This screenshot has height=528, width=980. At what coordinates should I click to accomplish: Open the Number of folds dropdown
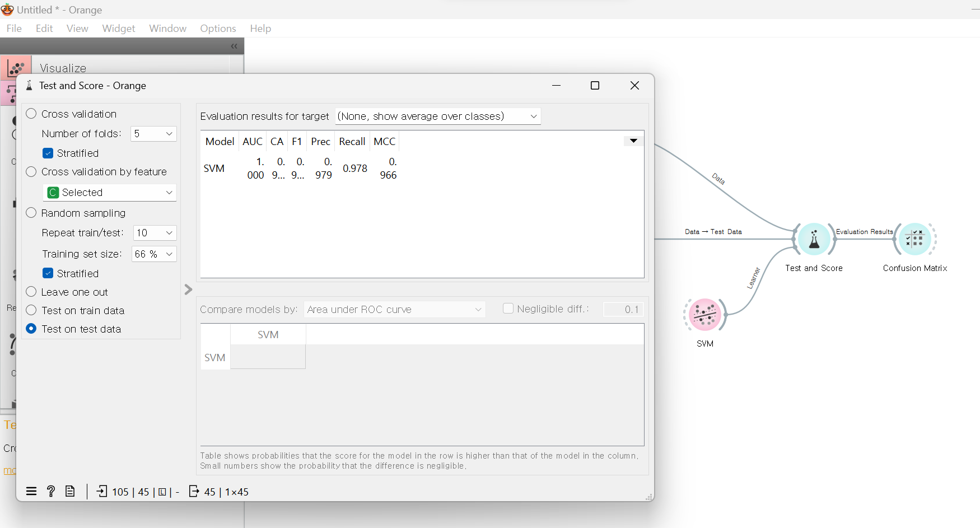pyautogui.click(x=153, y=134)
